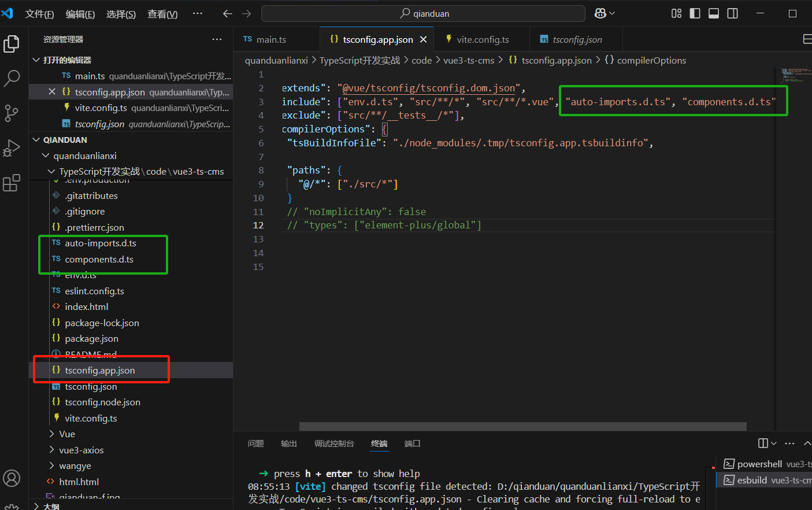Open the Extensions view
812x510 pixels.
point(12,183)
